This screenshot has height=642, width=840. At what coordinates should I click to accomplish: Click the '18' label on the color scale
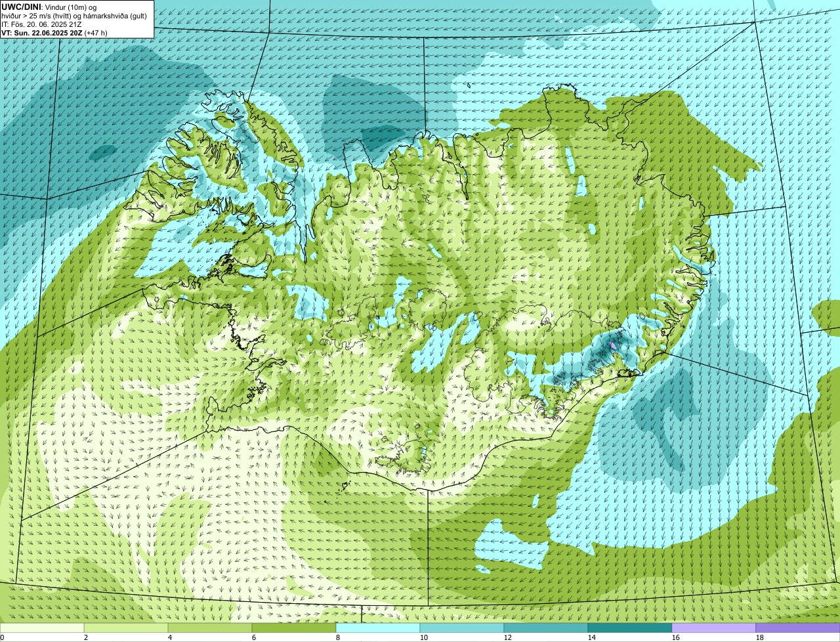(x=760, y=637)
